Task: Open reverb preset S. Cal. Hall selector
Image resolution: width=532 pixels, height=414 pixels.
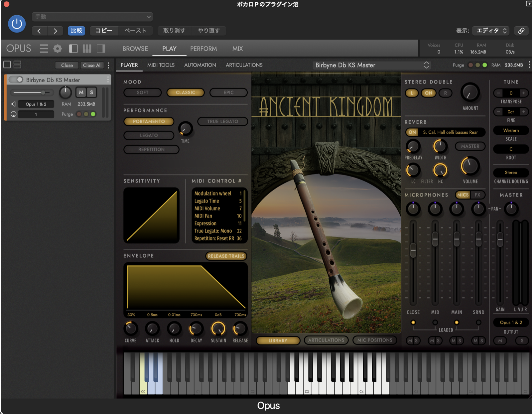Action: pyautogui.click(x=451, y=132)
